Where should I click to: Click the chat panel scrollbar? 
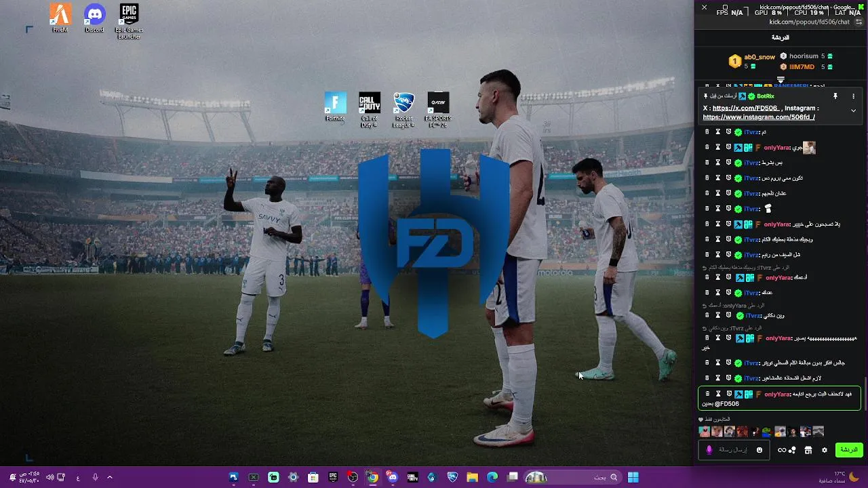865,392
